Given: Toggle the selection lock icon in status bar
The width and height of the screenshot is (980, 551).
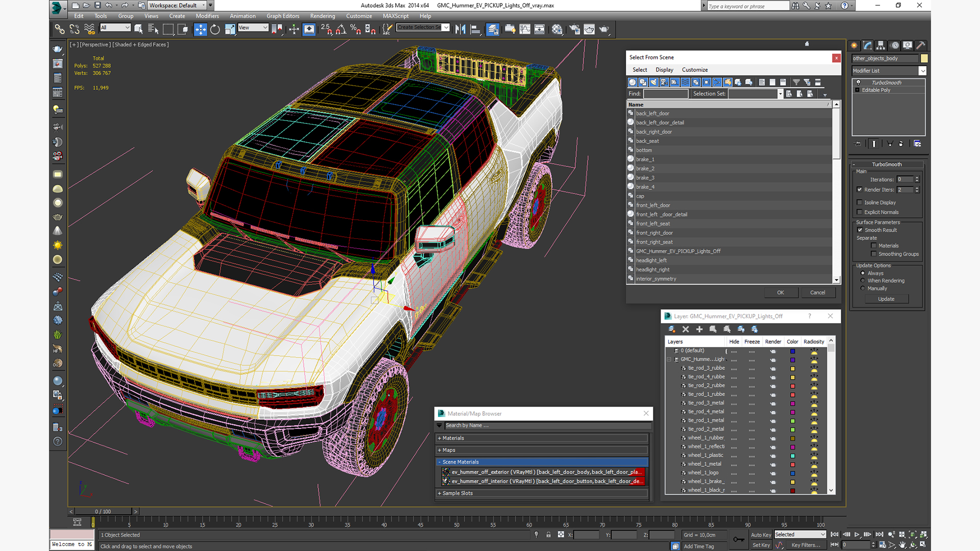Looking at the screenshot, I should pyautogui.click(x=548, y=535).
